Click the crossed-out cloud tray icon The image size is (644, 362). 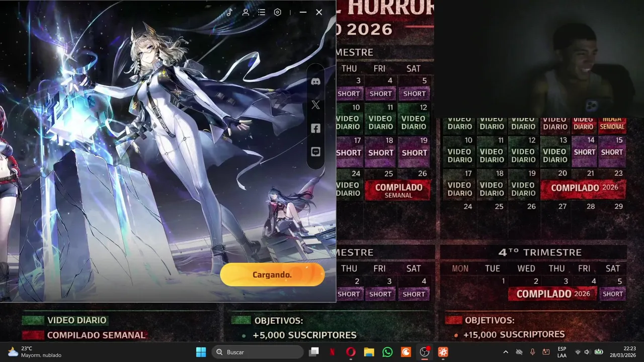coord(519,352)
